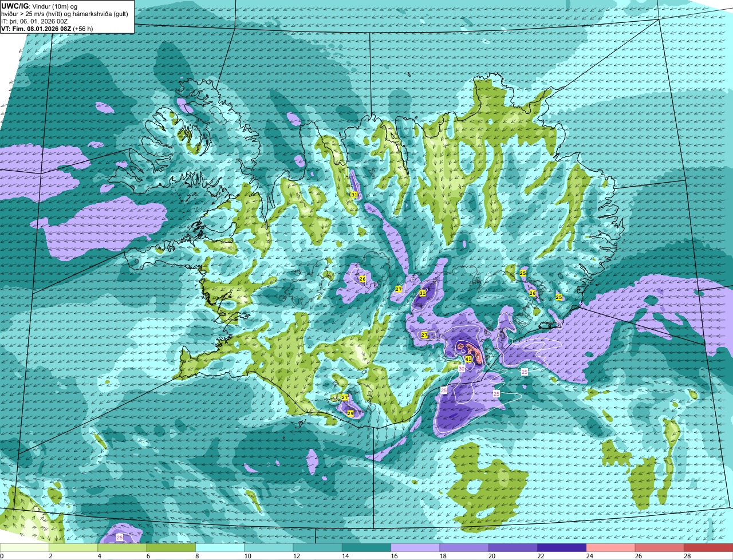This screenshot has height=560, width=733.
Task: Click the 0–2 pale yellow legend swatch
Action: point(25,547)
